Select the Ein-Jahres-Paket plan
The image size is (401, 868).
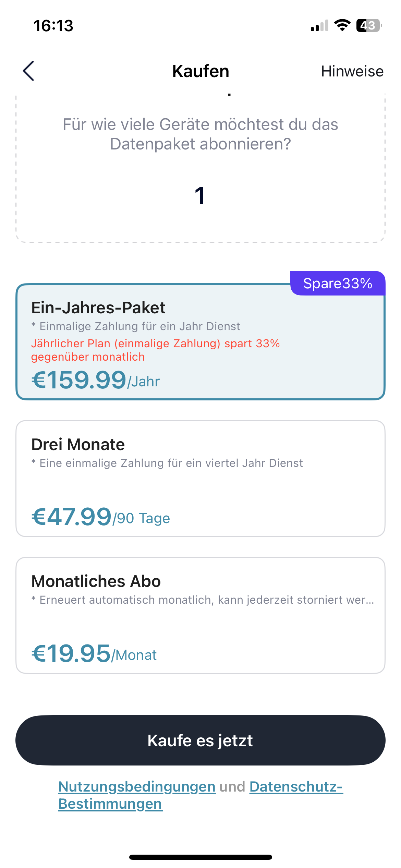(x=200, y=342)
